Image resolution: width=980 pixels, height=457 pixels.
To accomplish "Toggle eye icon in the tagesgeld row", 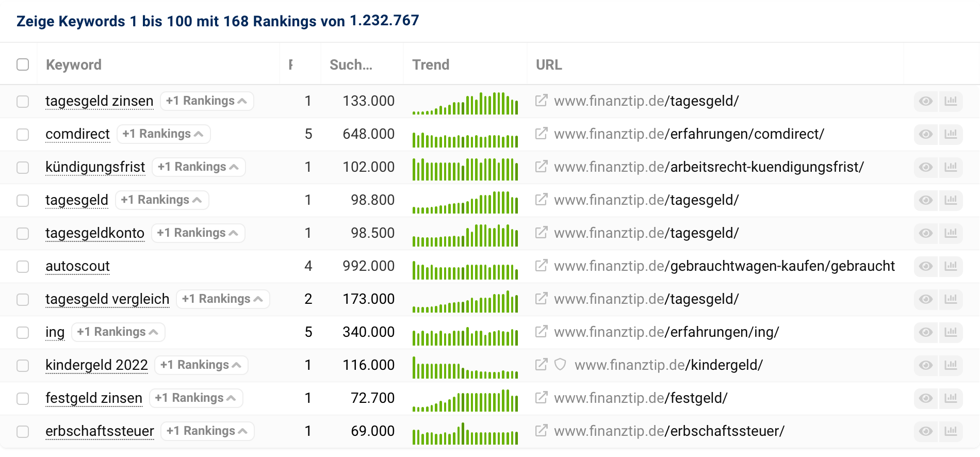I will 926,200.
